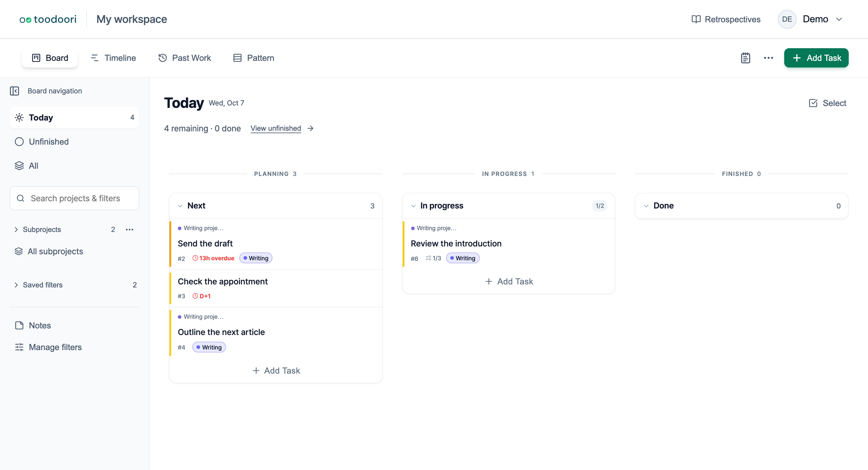Click the Writing tag on Send the draft
Image resolution: width=868 pixels, height=470 pixels.
tap(256, 258)
